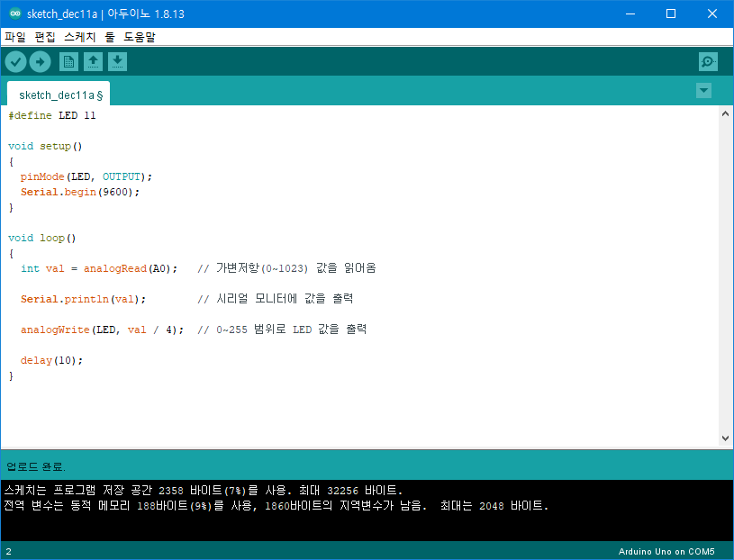Open the 편집 menu
This screenshot has width=734, height=560.
[45, 37]
